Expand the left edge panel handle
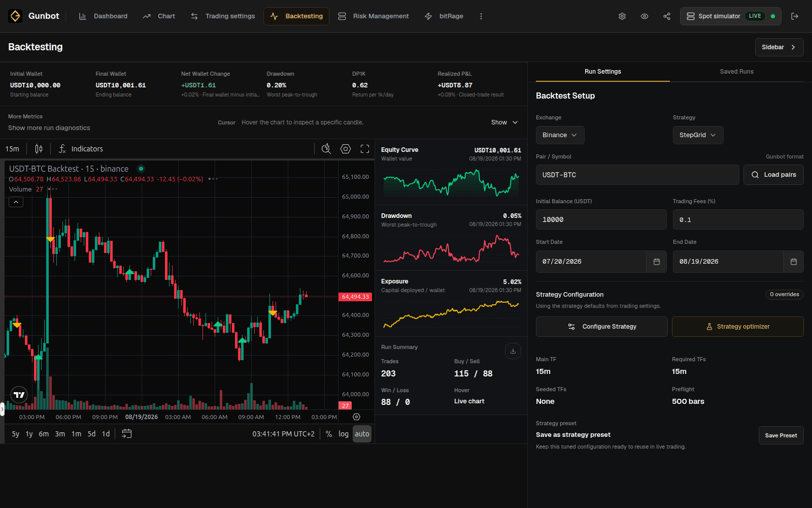This screenshot has width=812, height=508. point(2,409)
